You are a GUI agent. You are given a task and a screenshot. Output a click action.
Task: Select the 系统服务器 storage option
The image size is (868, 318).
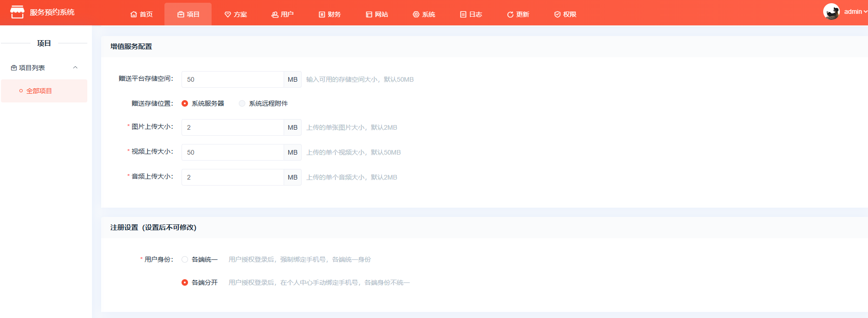(x=185, y=103)
